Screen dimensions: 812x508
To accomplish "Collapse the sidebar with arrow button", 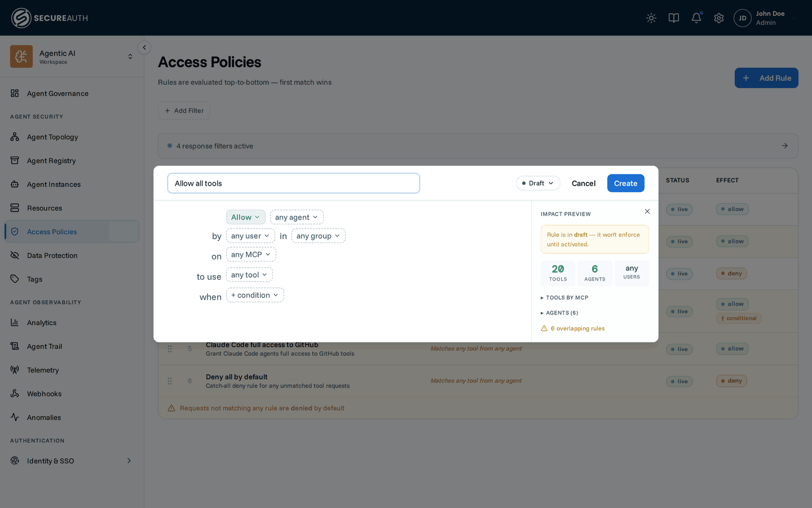I will tap(144, 47).
